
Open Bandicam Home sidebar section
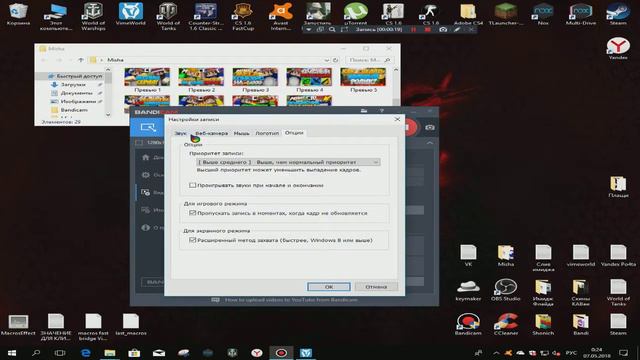click(146, 158)
